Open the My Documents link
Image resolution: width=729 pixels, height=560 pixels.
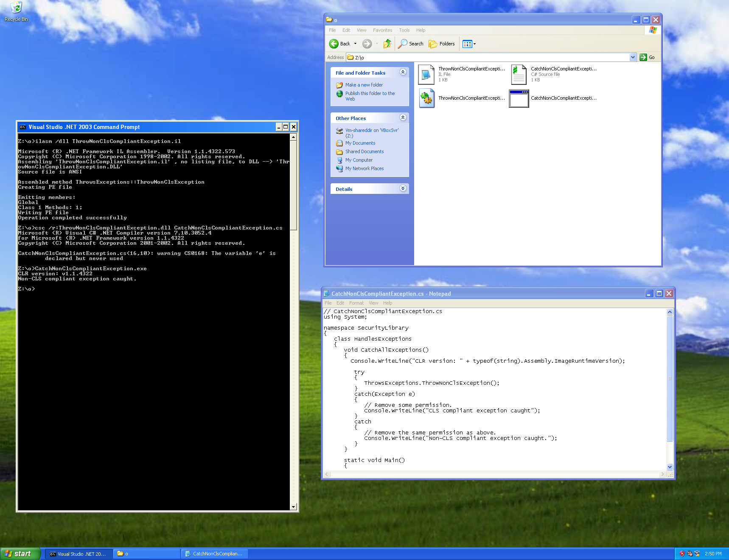coord(360,143)
